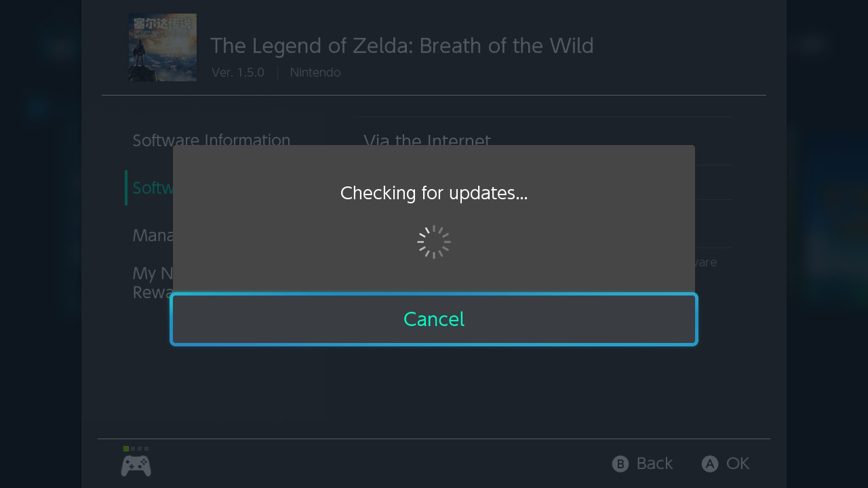Choose the Via the Internet option
This screenshot has width=868, height=488.
427,139
